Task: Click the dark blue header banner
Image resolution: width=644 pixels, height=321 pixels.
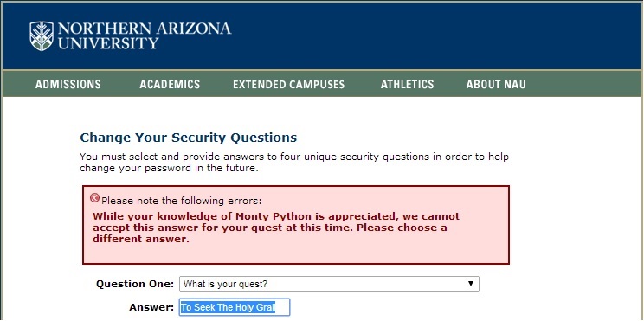Action: [x=322, y=36]
